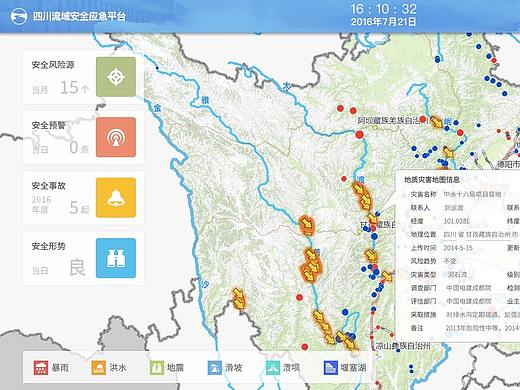Click the 采取措施 row in popup

(x=465, y=315)
